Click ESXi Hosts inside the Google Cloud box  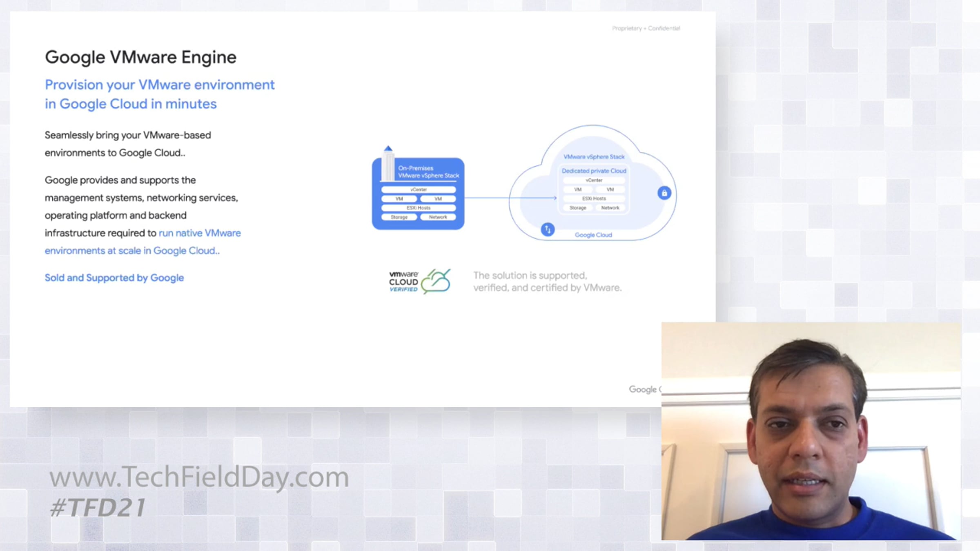(594, 199)
